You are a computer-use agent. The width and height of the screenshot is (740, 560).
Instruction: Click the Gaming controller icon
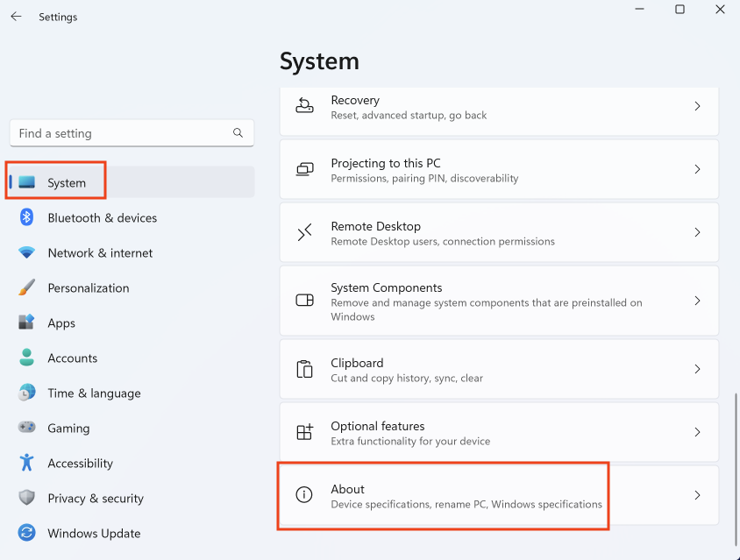pyautogui.click(x=27, y=428)
